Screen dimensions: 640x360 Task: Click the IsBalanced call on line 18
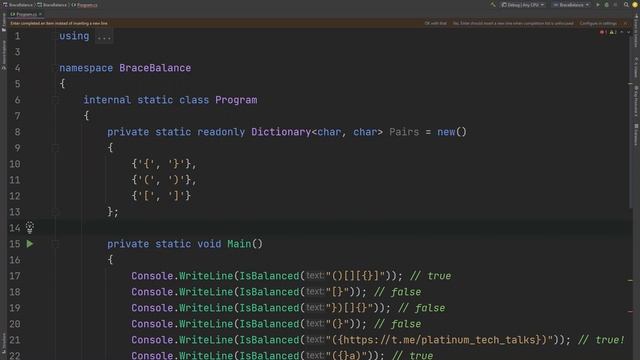[x=269, y=292]
